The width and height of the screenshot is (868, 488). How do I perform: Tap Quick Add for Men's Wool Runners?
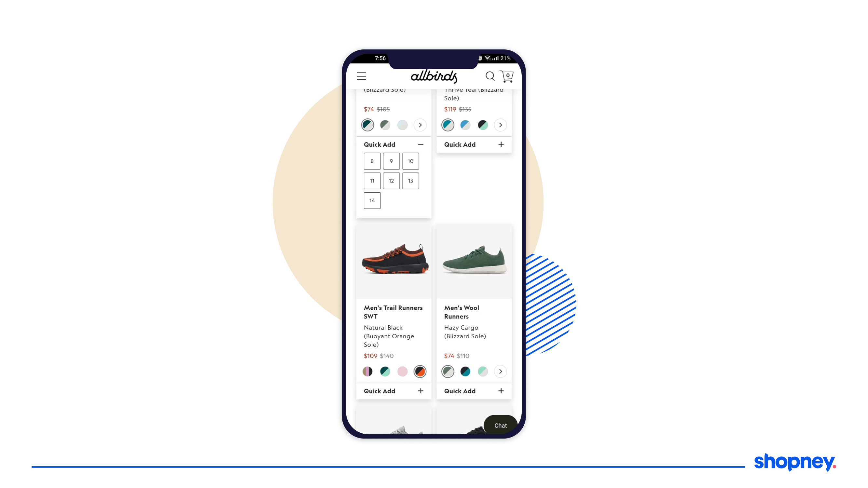[474, 391]
